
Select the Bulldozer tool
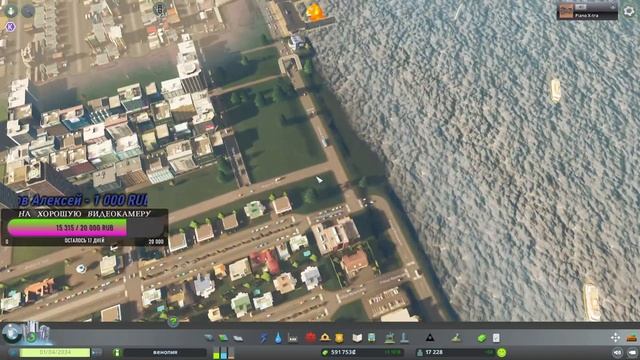[x=631, y=338]
